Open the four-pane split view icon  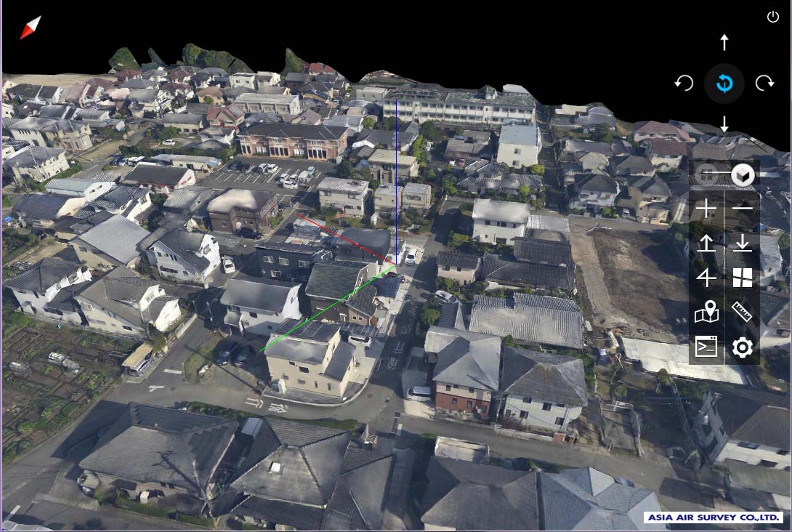(x=742, y=278)
